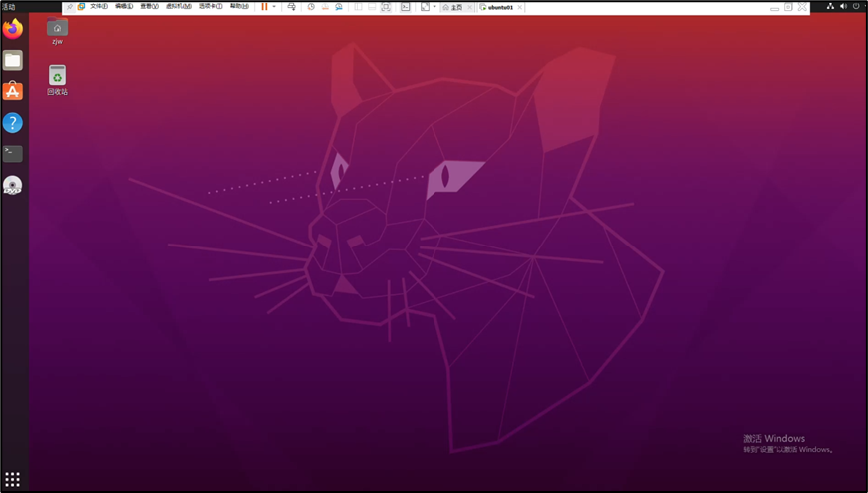
Task: Open the 文件(F) menu
Action: [x=99, y=7]
